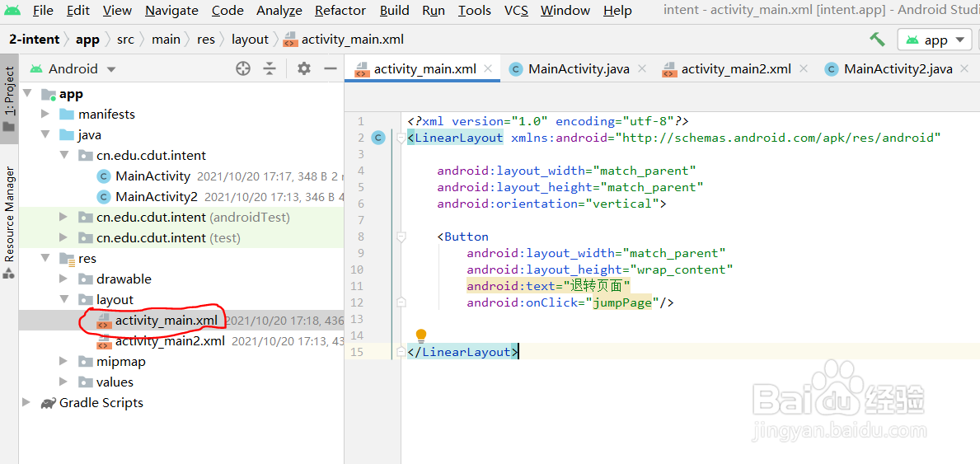Open the Tools menu
Screen dimensions: 980x464
pos(475,11)
